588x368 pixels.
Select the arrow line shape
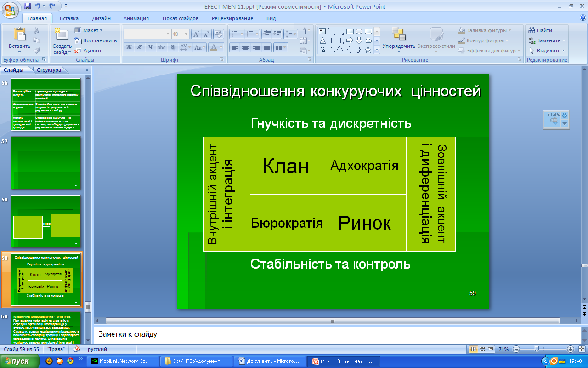tap(341, 31)
